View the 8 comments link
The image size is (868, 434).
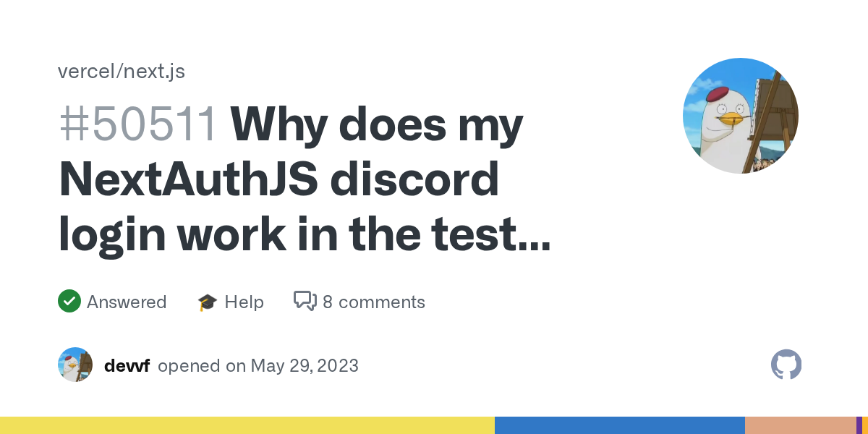(x=374, y=302)
